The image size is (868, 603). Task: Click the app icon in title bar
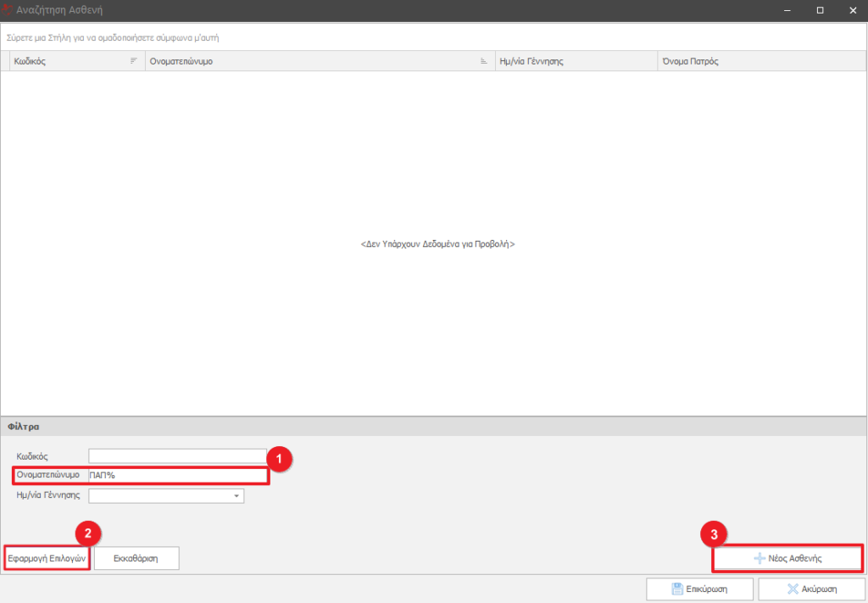tap(8, 10)
